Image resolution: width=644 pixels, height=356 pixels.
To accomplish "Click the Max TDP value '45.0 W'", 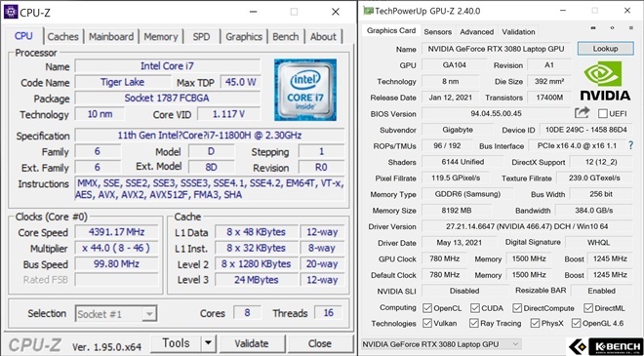I will pos(241,82).
